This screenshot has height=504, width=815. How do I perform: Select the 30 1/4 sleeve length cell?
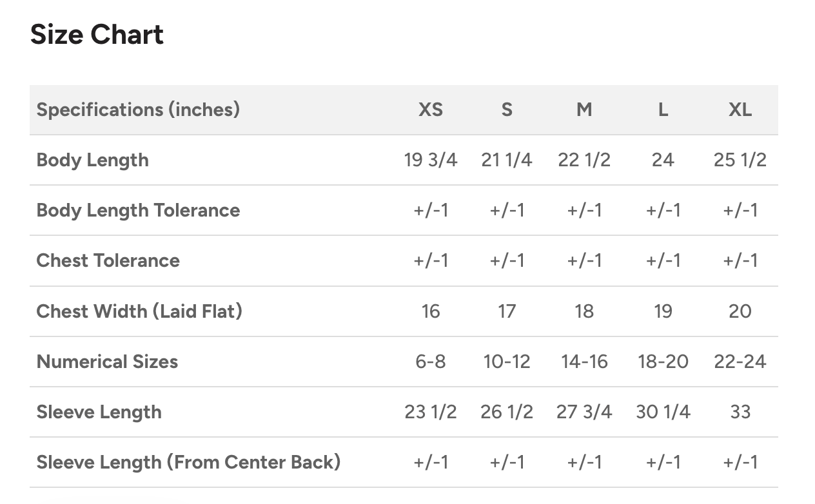tap(663, 412)
